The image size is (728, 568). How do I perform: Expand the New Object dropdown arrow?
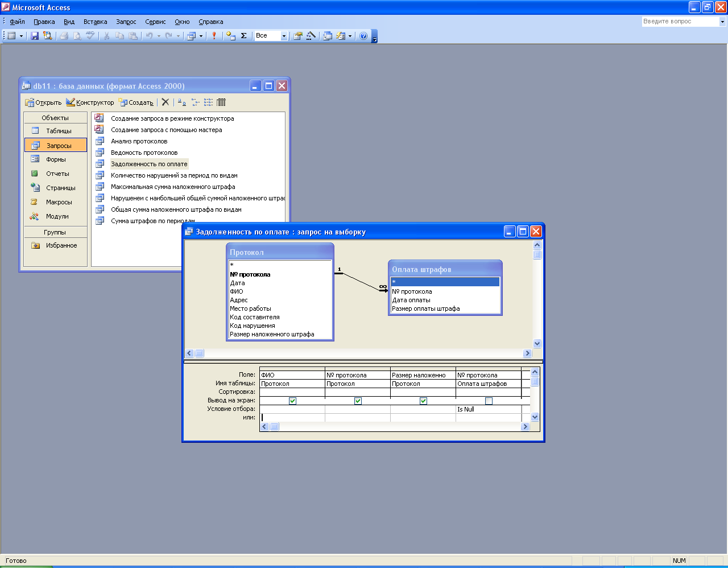350,36
